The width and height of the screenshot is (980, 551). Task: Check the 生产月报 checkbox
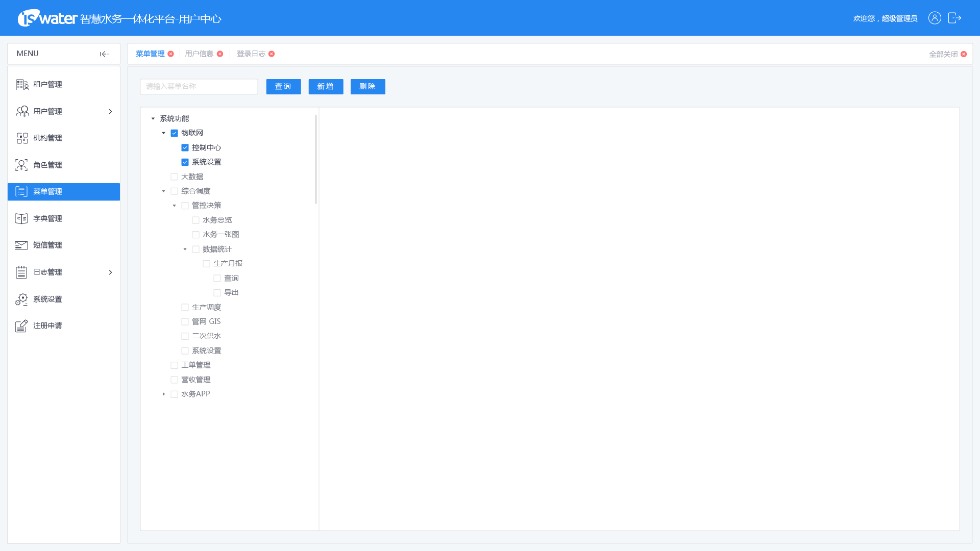(x=206, y=264)
